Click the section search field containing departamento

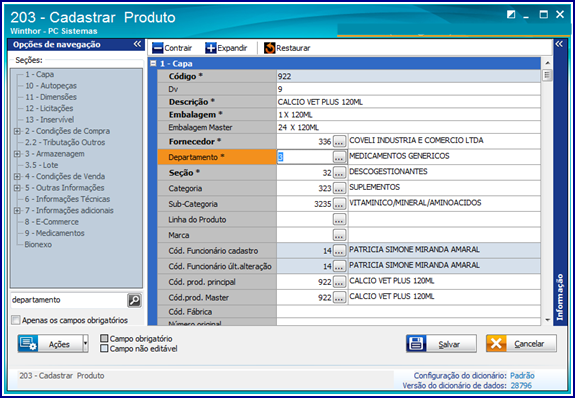coord(68,300)
